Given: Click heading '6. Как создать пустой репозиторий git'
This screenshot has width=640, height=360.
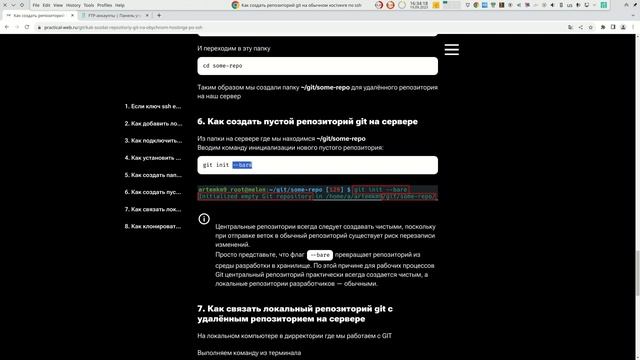Looking at the screenshot, I should click(x=307, y=122).
